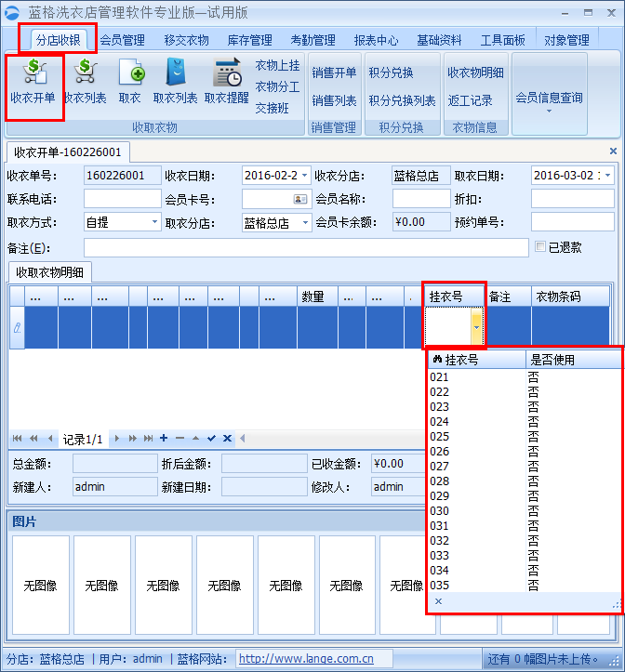This screenshot has height=672, width=625.
Task: Click the 衣物条码 column header
Action: tap(570, 296)
